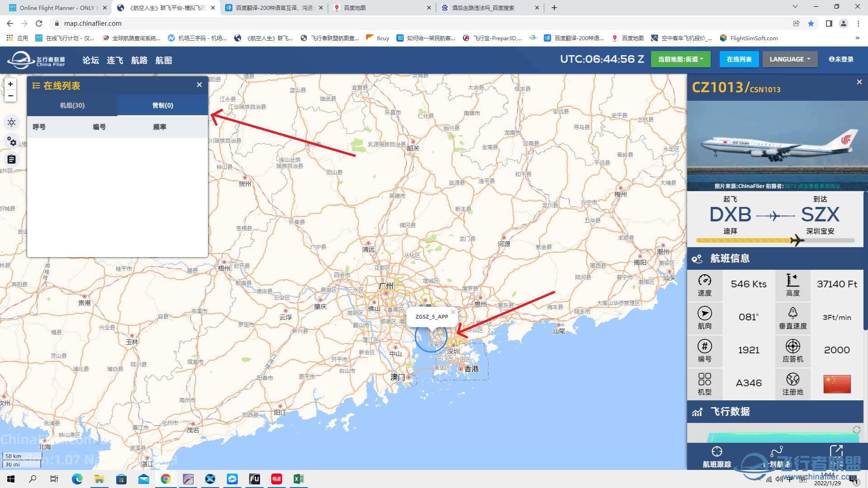Viewport: 868px width, 488px height.
Task: Click the 频率 column header
Action: [160, 127]
